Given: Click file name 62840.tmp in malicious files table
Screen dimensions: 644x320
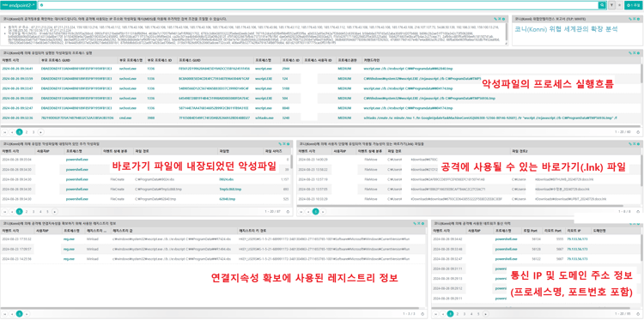Looking at the screenshot, I should 228,199.
